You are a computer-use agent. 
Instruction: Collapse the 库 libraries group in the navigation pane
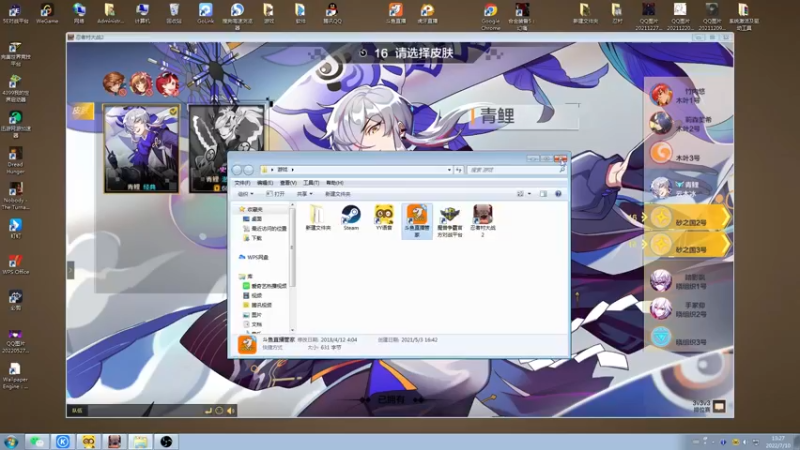[x=235, y=276]
